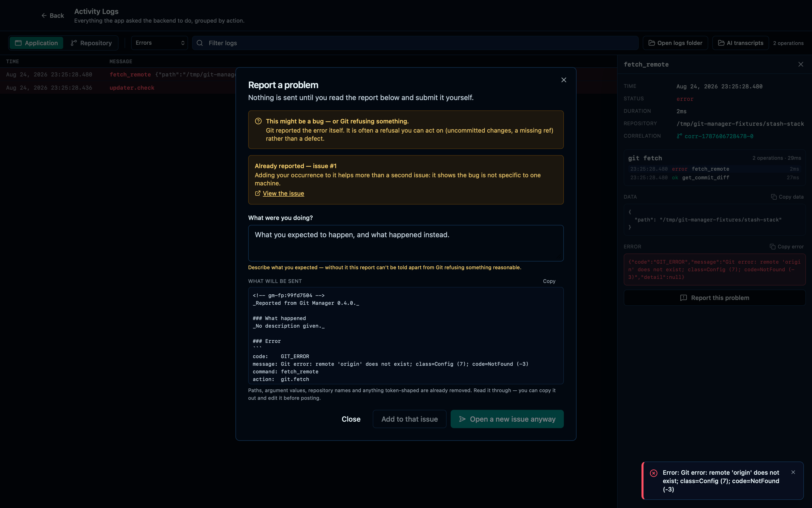This screenshot has height=508, width=812.
Task: Click the View the issue link
Action: pyautogui.click(x=283, y=193)
